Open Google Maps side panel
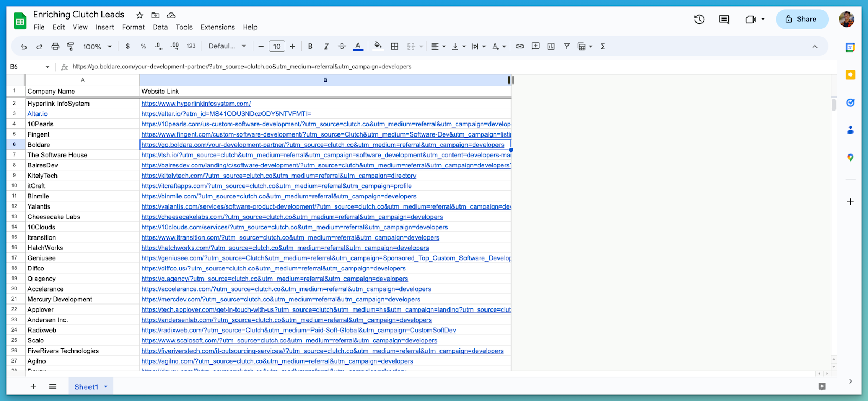 [x=850, y=158]
